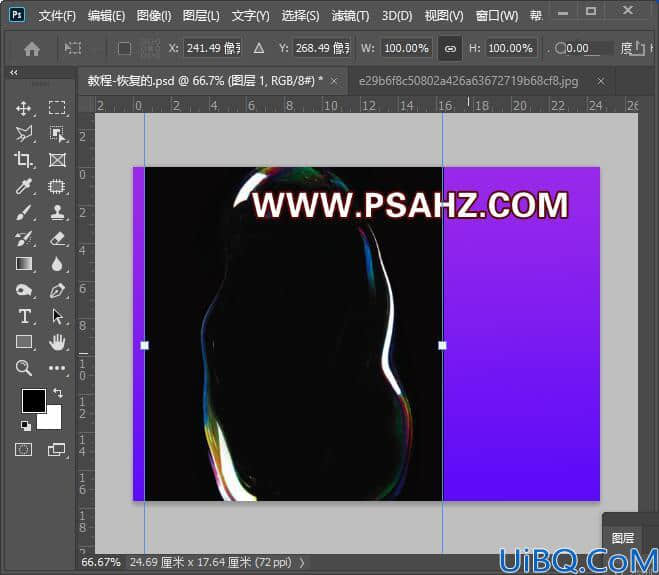Click the left middle transform handle
Image resolution: width=659 pixels, height=575 pixels.
[144, 345]
